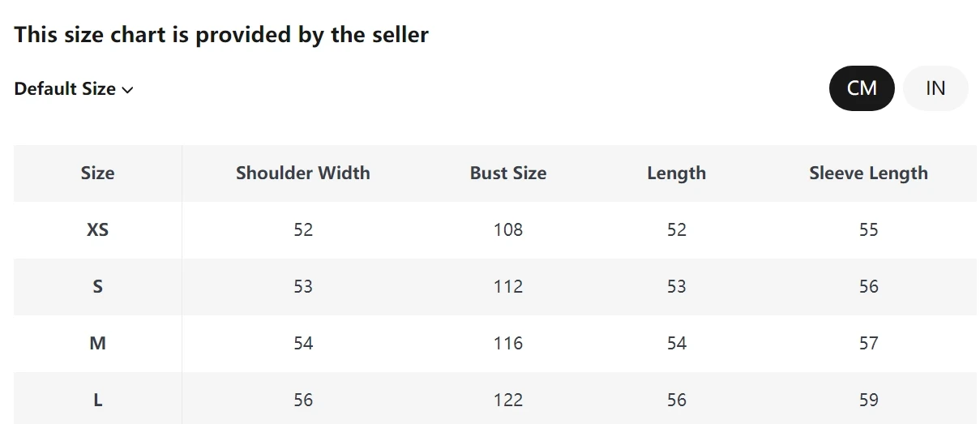Select the Size column header
Image resolution: width=980 pixels, height=424 pixels.
tap(97, 173)
